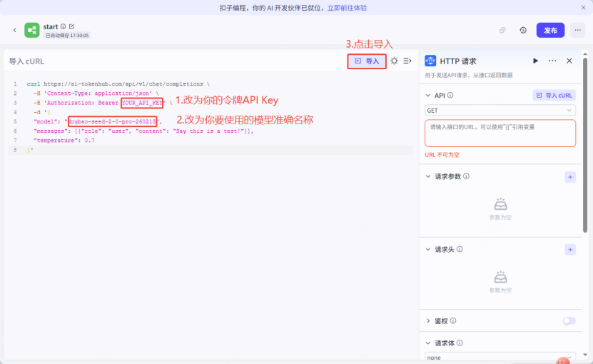Show 请求头 info icon
The image size is (593, 364).
coord(460,249)
